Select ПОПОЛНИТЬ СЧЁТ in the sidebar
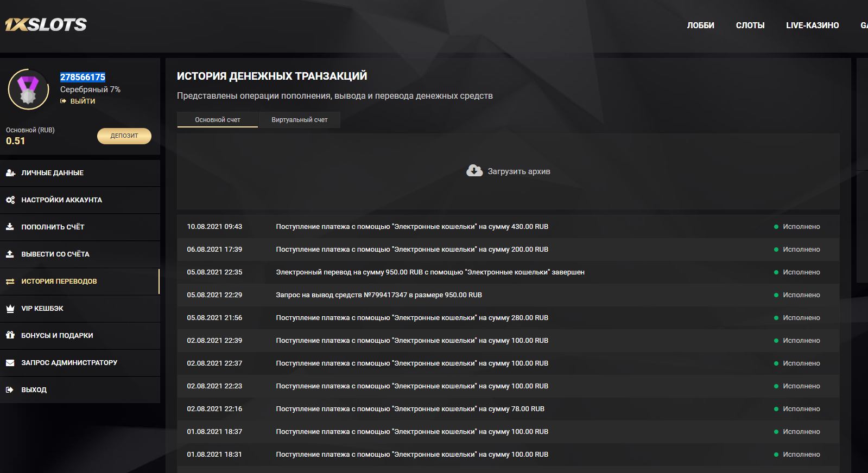Image resolution: width=868 pixels, height=473 pixels. 80,227
